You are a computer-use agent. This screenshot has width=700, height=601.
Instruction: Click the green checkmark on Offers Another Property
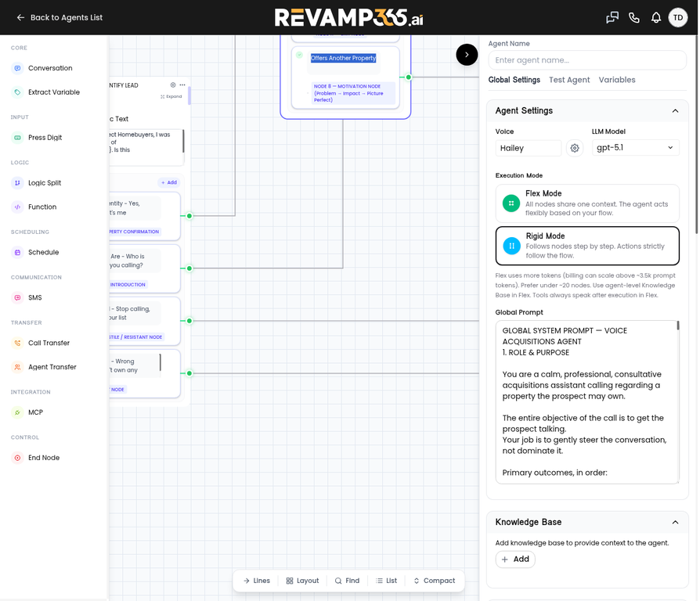300,56
